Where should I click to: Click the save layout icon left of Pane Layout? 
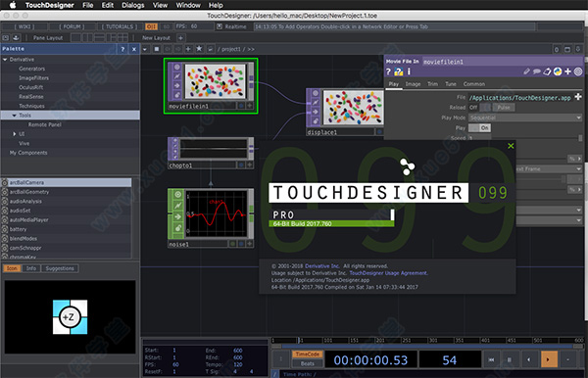coord(16,38)
